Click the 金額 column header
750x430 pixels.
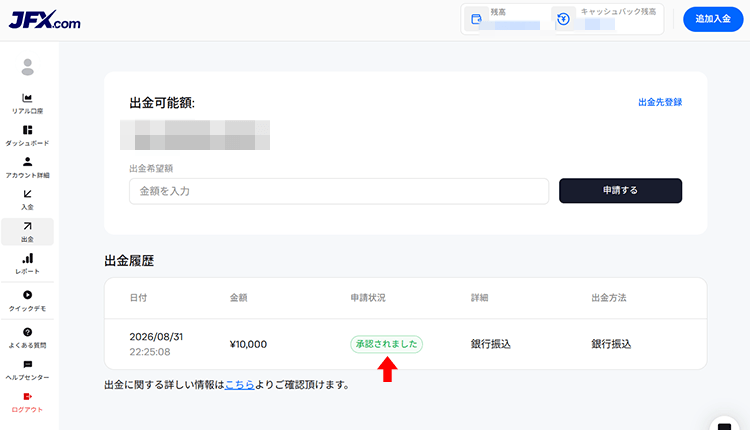[239, 298]
